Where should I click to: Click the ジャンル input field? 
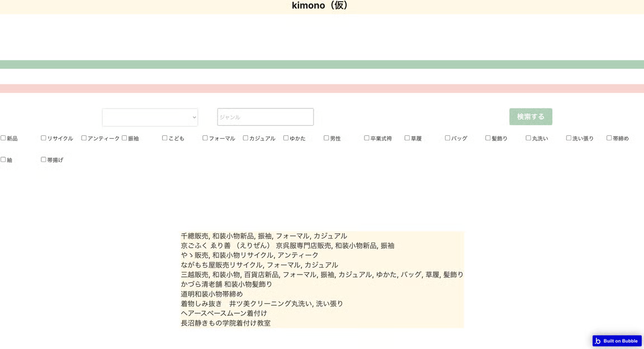265,117
